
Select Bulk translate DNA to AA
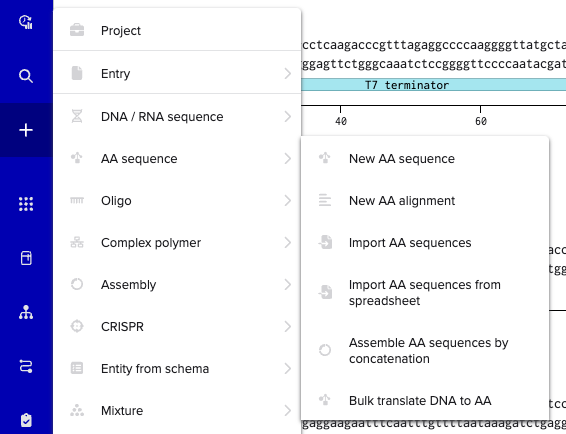tap(425, 400)
